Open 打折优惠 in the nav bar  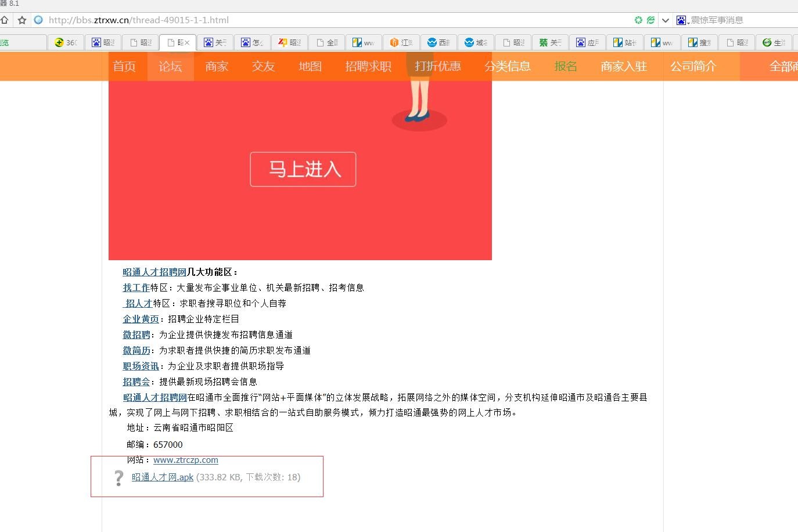pyautogui.click(x=438, y=66)
